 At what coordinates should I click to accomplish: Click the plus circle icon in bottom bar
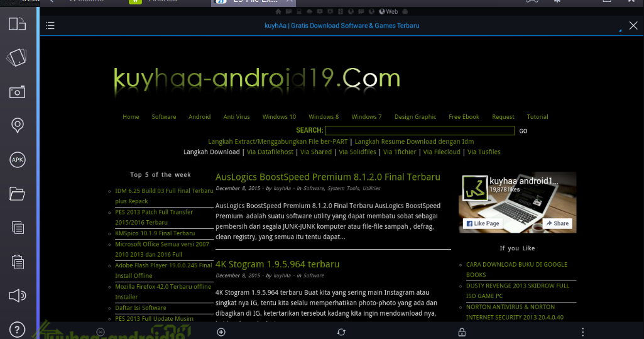pyautogui.click(x=221, y=332)
